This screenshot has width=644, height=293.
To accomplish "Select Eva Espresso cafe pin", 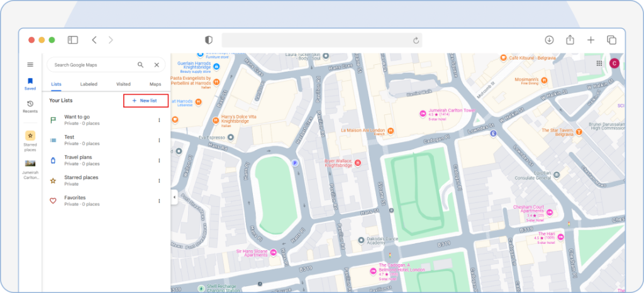I will tap(230, 137).
